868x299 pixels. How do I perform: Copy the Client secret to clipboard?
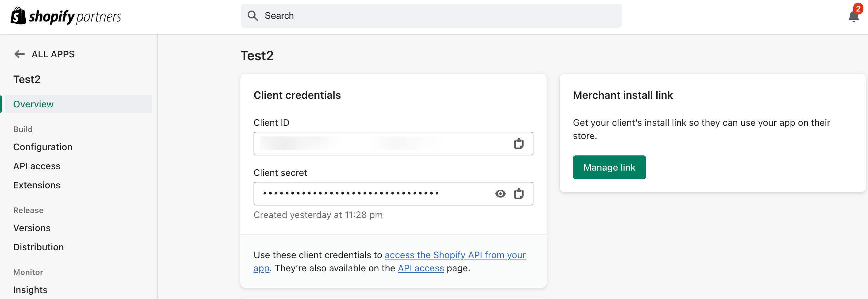[518, 194]
